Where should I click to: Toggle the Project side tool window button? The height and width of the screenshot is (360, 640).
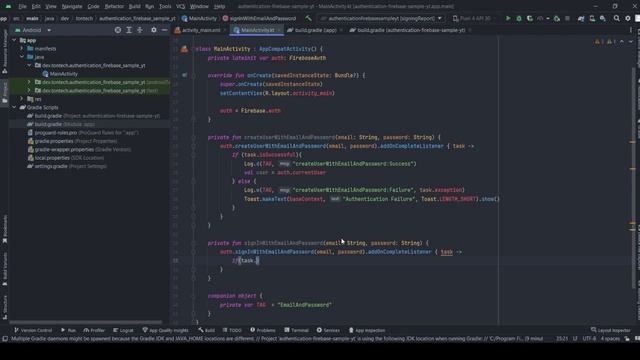[x=4, y=92]
